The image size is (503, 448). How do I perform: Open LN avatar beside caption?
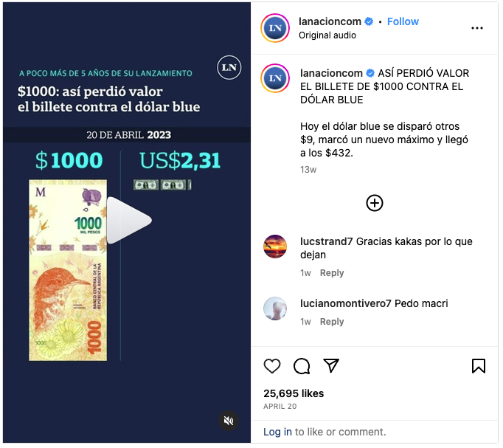click(x=275, y=78)
